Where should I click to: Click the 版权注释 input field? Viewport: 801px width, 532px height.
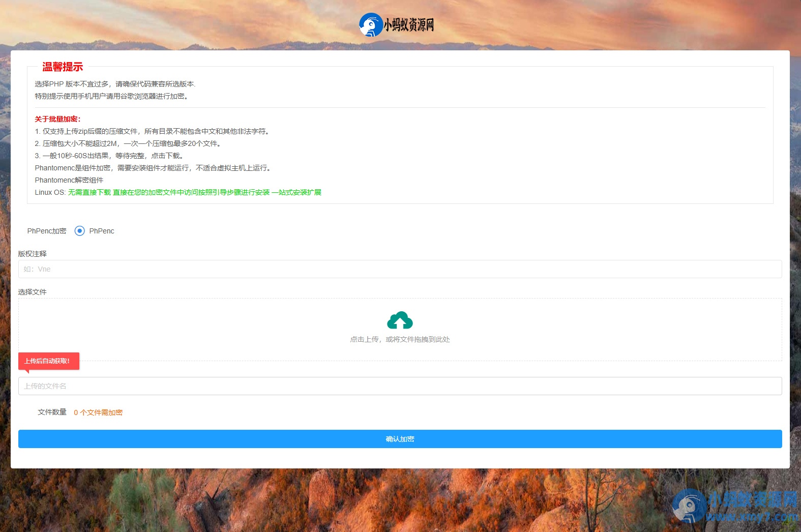click(400, 269)
